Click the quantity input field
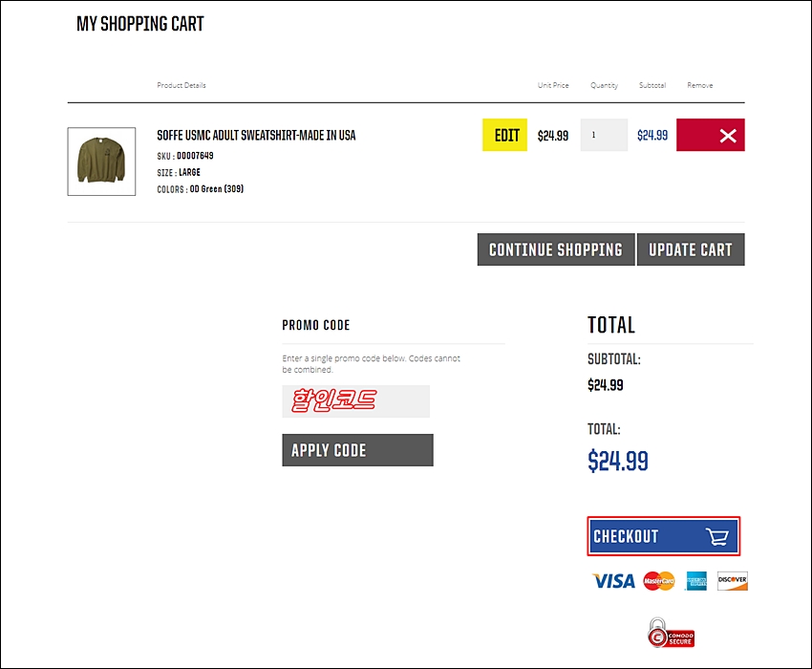Screen dimensions: 812x669 (x=604, y=136)
